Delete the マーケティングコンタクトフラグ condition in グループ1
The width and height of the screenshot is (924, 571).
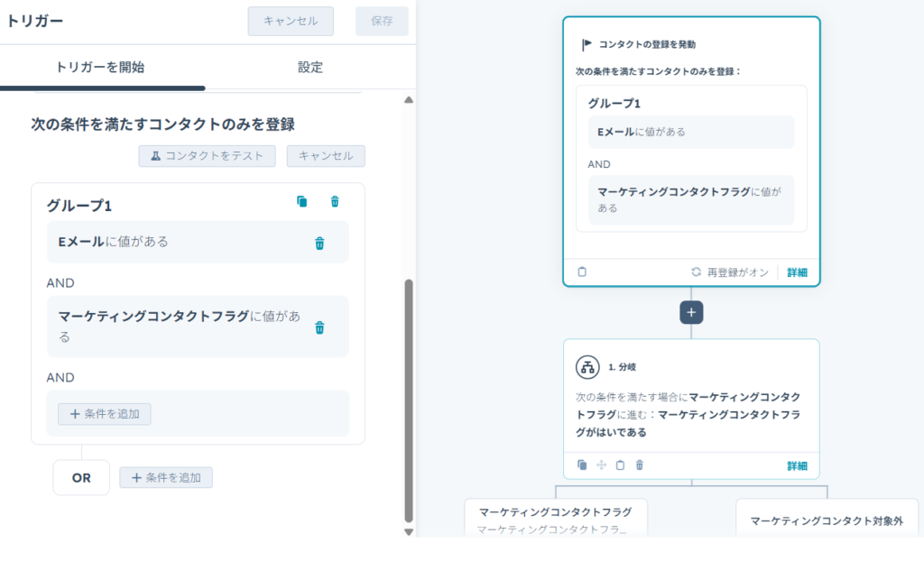click(319, 327)
